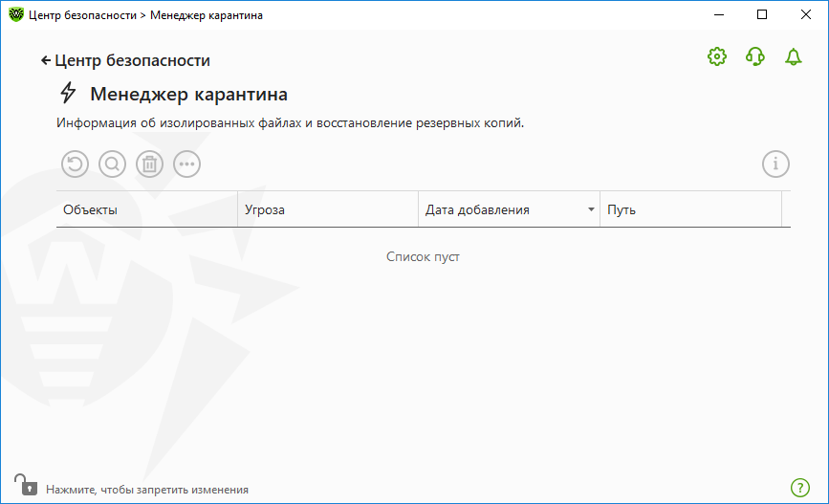
Task: Sort by Путь column header
Action: (x=690, y=209)
